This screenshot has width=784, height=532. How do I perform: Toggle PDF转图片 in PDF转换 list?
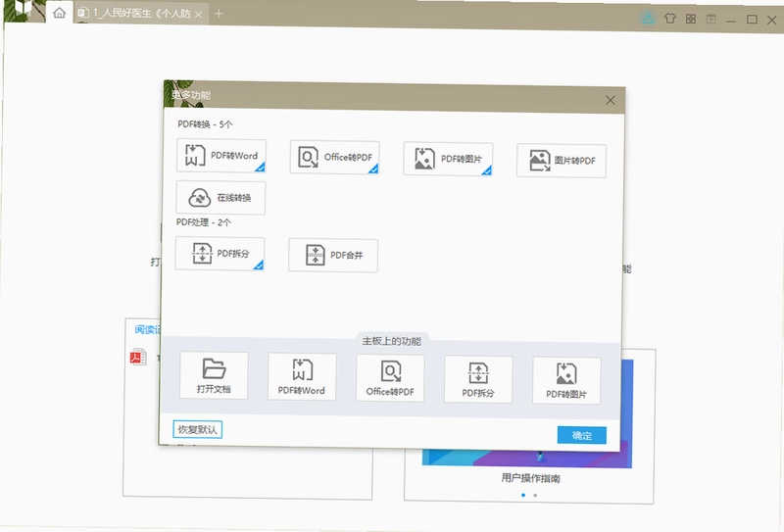448,159
